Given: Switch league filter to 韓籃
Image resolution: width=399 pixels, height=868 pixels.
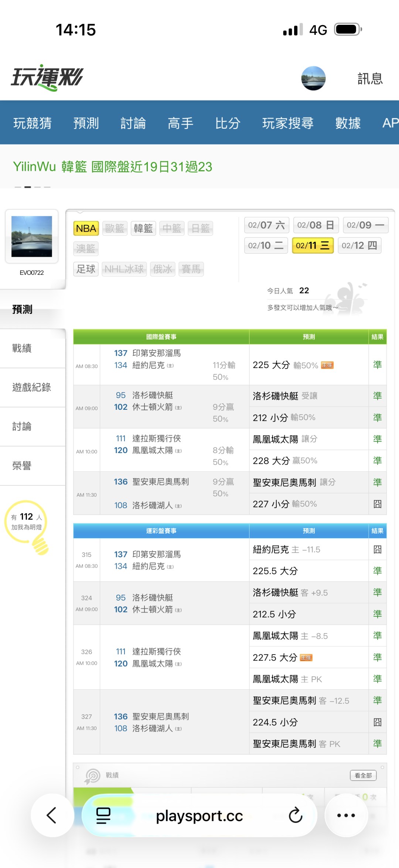Looking at the screenshot, I should (x=143, y=229).
